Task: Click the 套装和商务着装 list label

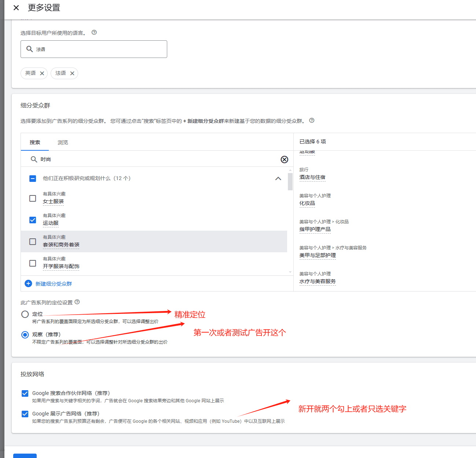Action: (x=61, y=245)
